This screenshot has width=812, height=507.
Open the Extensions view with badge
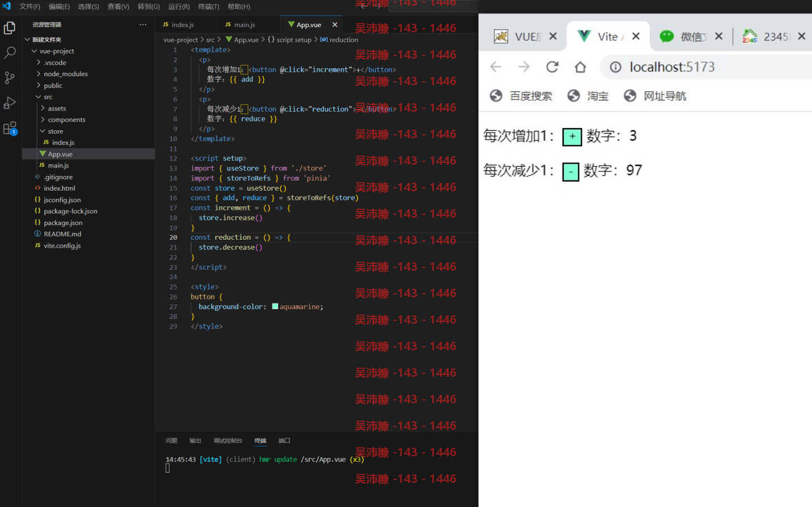[10, 129]
